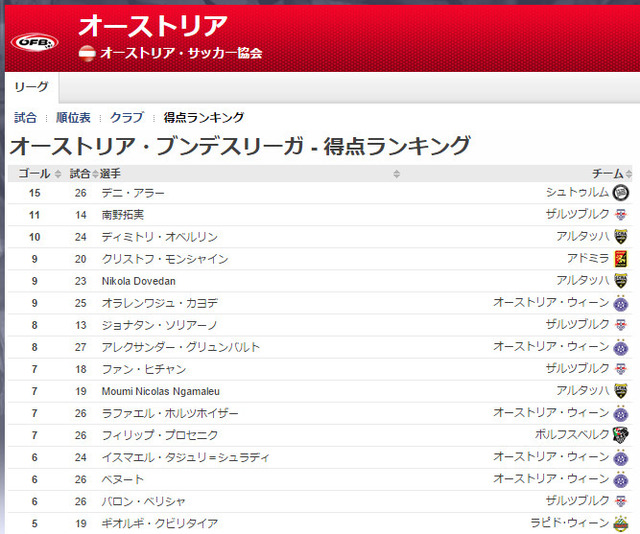Click matches value 14 for 南野拓実
Viewport: 640px width, 534px height.
[x=81, y=215]
